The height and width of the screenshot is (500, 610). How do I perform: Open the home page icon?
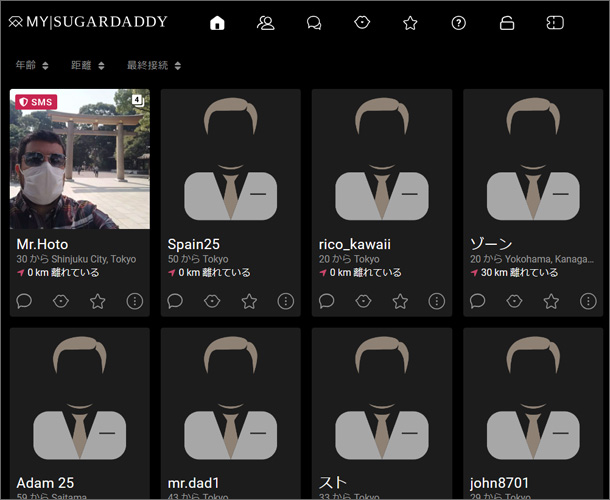pos(217,23)
